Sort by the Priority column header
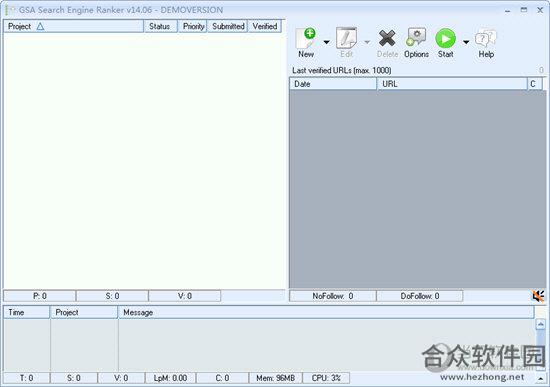This screenshot has height=387, width=550. [193, 26]
